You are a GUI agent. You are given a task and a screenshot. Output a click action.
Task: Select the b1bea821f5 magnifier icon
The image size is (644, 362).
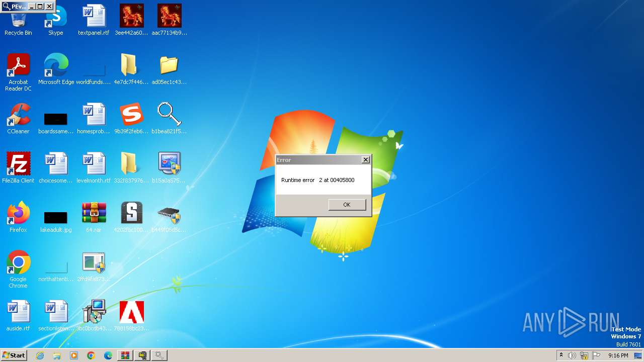[x=169, y=119]
